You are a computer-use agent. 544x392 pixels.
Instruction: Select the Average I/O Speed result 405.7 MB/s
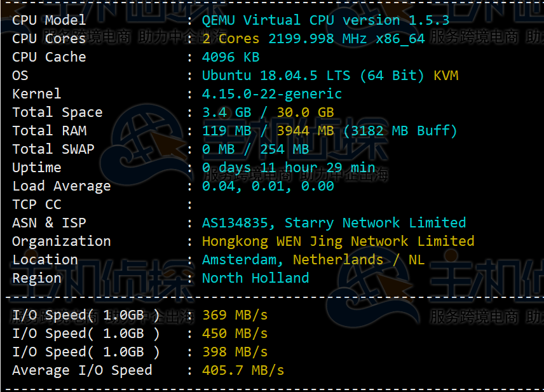pyautogui.click(x=241, y=370)
